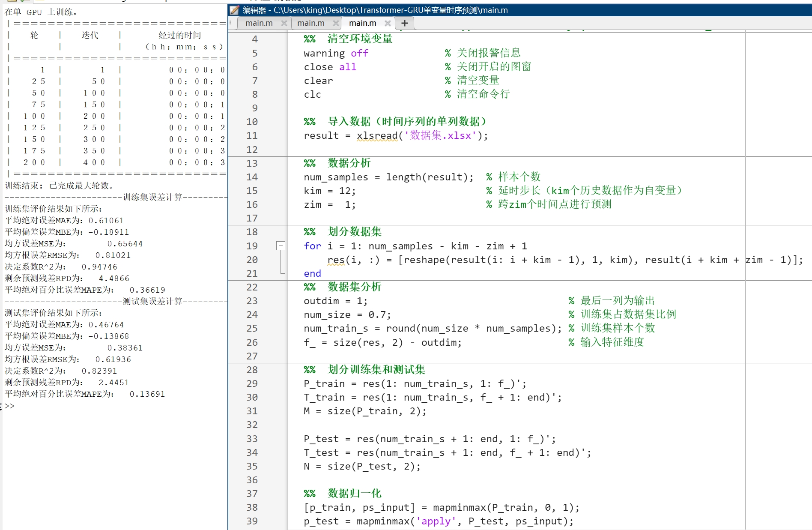812x530 pixels.
Task: Click the folder-style icon in the top-left toolbar
Action: coord(11,1)
